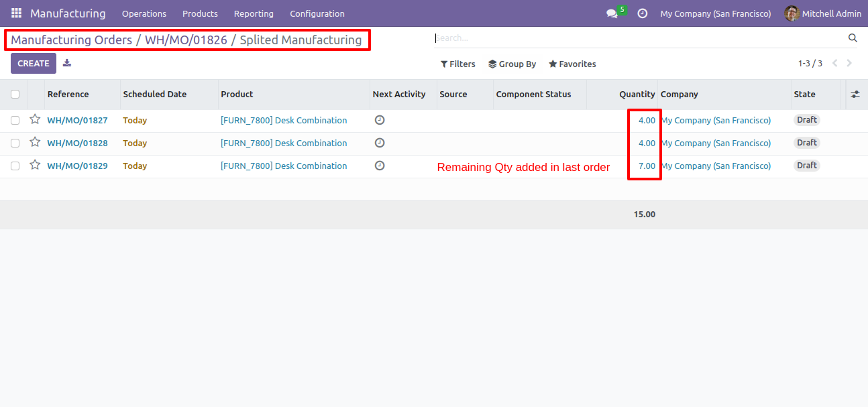
Task: Open order WH/MO/01827 reference
Action: point(77,121)
